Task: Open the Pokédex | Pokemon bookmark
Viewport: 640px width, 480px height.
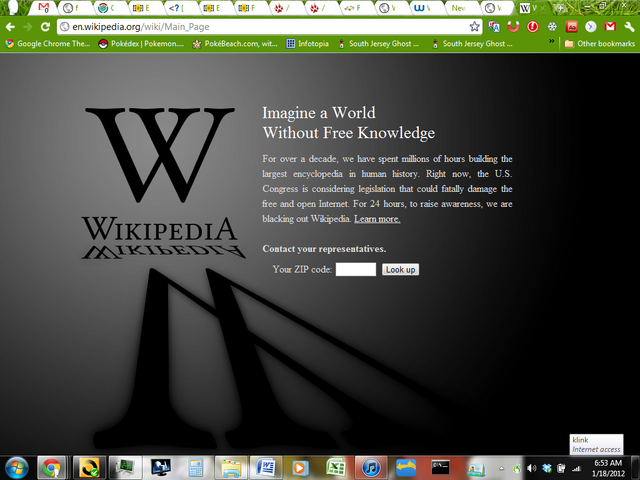Action: [141, 44]
